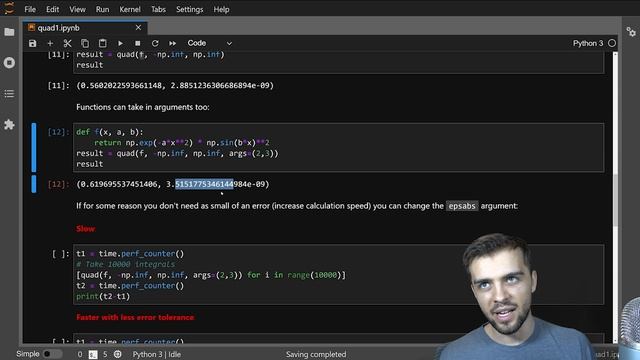Open Extension Manager puzzle icon
The height and width of the screenshot is (360, 640).
click(9, 124)
